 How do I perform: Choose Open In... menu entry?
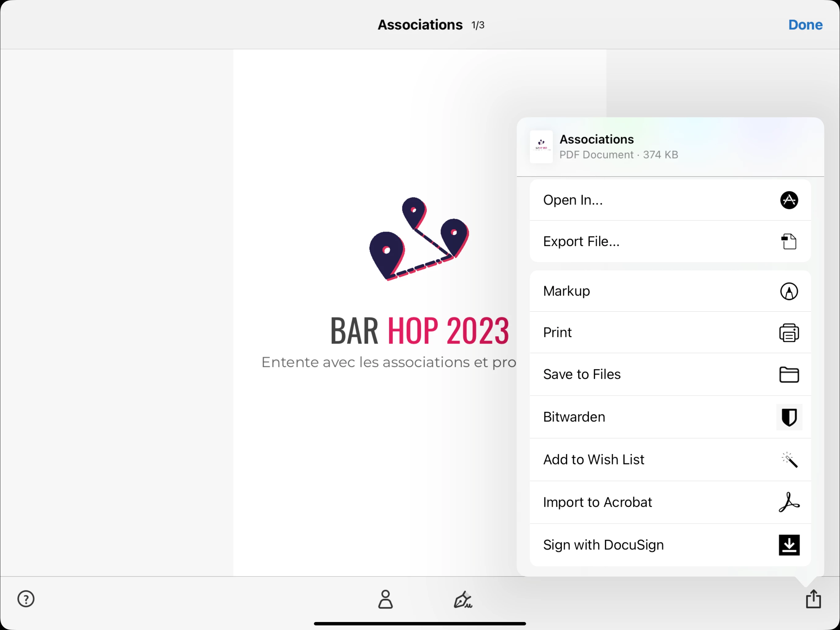pos(573,200)
